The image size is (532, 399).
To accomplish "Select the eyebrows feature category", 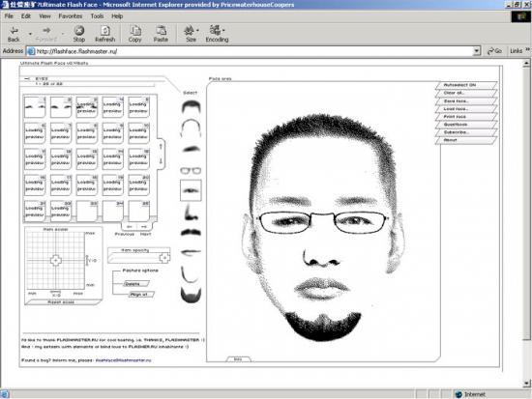I will coord(191,149).
